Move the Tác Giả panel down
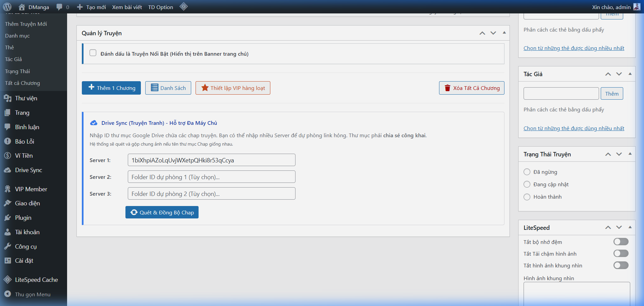The width and height of the screenshot is (644, 306). pos(619,74)
